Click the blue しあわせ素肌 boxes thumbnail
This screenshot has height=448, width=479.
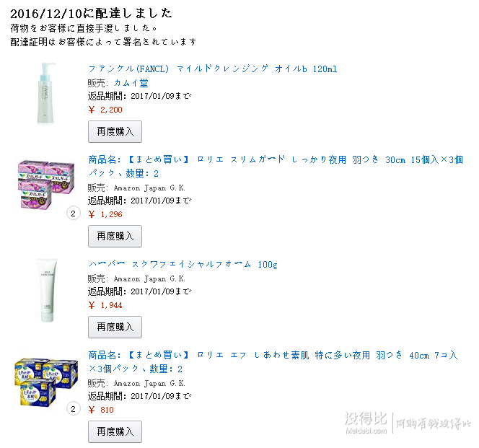[46, 382]
